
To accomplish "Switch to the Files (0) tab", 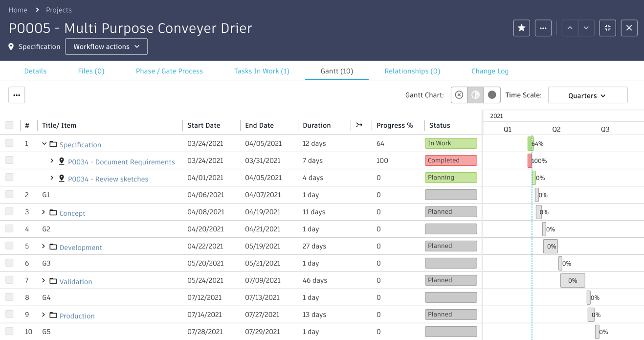I will (91, 71).
